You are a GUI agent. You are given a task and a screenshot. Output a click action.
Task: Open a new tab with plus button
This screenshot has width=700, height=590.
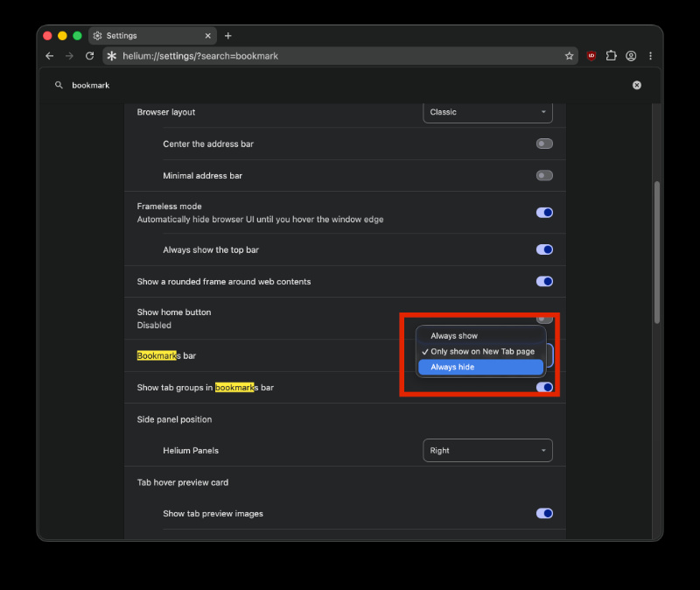[228, 36]
